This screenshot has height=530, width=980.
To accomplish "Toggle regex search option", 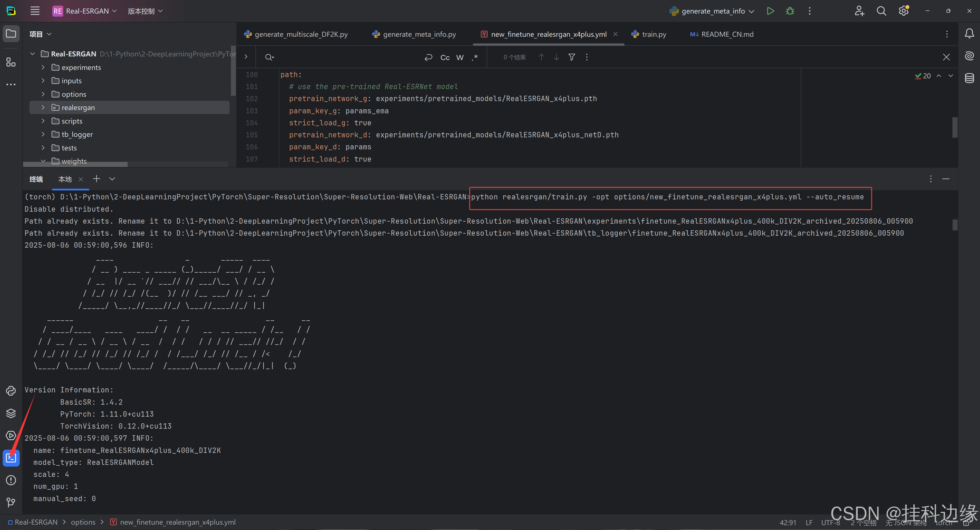I will [474, 57].
